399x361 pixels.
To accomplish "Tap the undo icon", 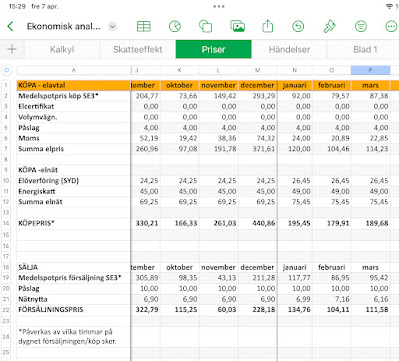I will click(298, 26).
